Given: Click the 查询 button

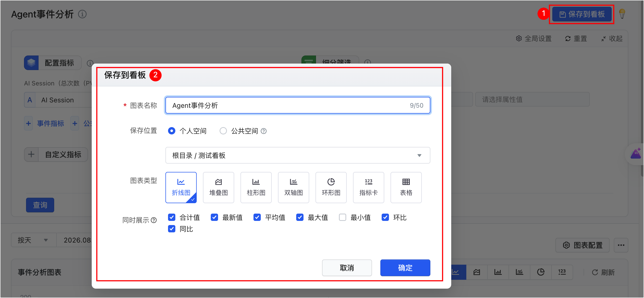Looking at the screenshot, I should [x=40, y=205].
